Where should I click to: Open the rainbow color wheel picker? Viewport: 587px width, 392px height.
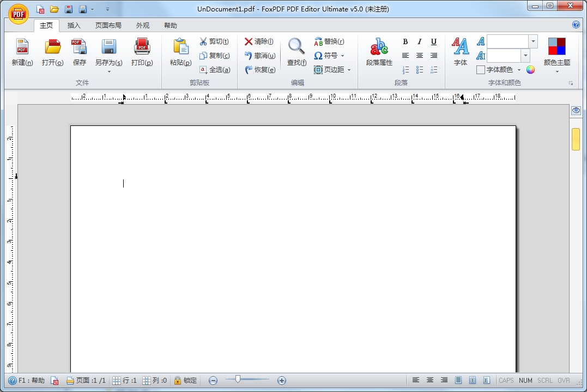point(530,70)
